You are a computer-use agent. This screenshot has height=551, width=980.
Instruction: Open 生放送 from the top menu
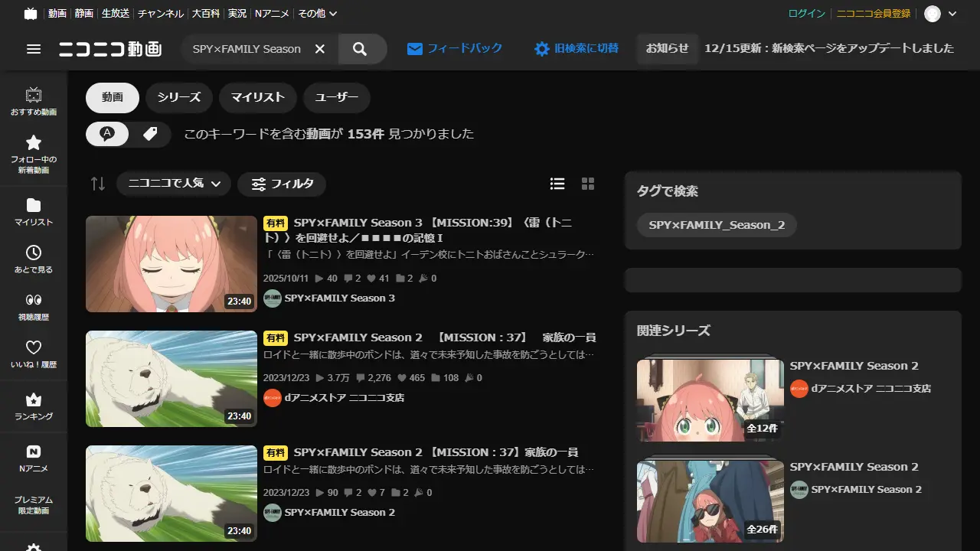coord(115,13)
